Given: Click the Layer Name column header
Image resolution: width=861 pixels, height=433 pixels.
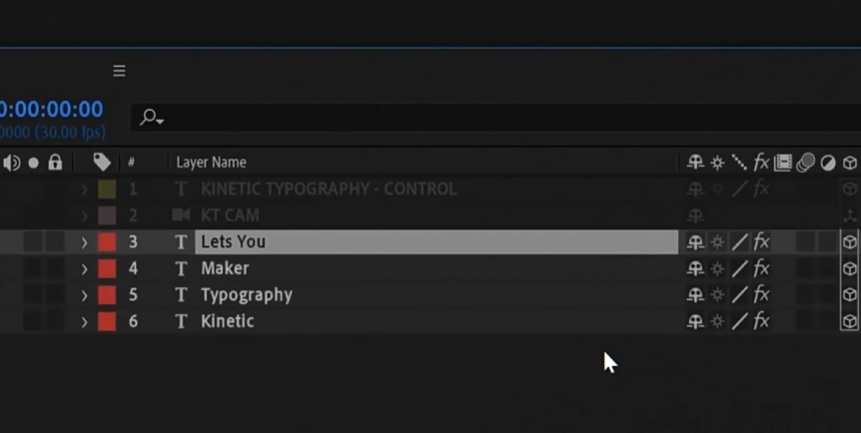Looking at the screenshot, I should (x=211, y=162).
